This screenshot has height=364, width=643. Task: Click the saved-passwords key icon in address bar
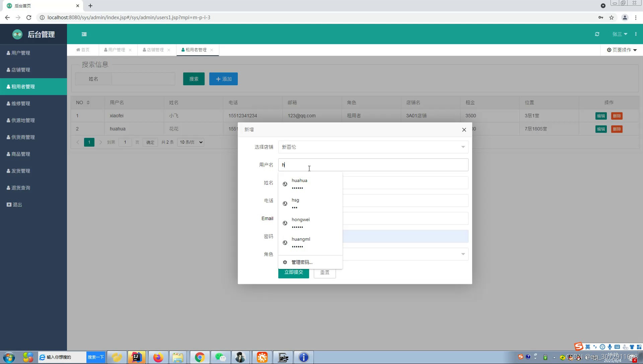click(x=601, y=17)
